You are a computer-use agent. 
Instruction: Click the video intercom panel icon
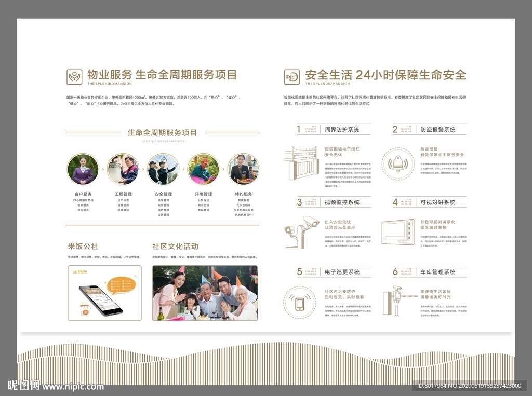pos(398,232)
